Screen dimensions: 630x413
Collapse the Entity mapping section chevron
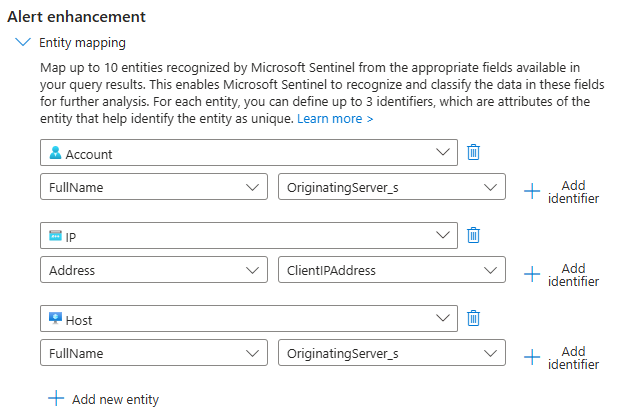click(23, 42)
